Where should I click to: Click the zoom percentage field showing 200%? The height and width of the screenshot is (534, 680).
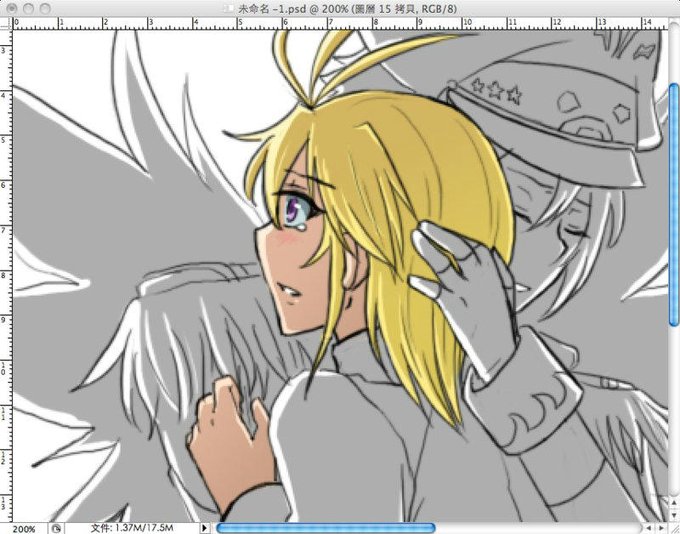coord(24,529)
